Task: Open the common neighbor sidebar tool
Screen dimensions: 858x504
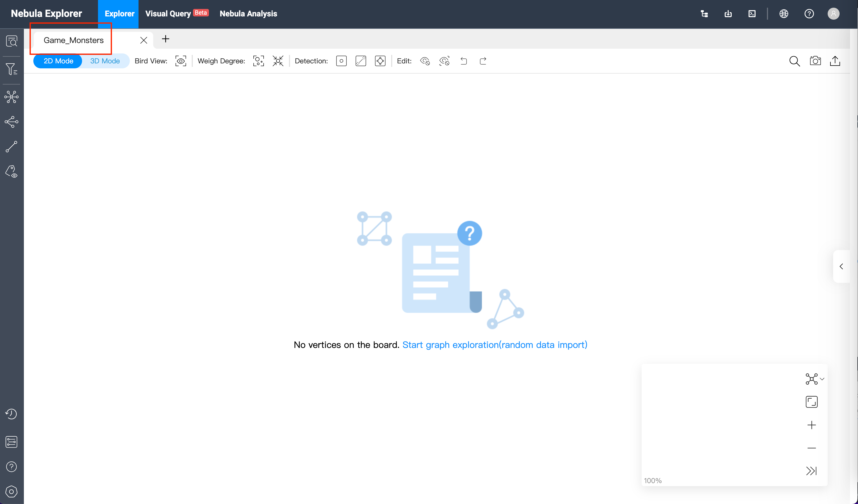Action: [12, 122]
